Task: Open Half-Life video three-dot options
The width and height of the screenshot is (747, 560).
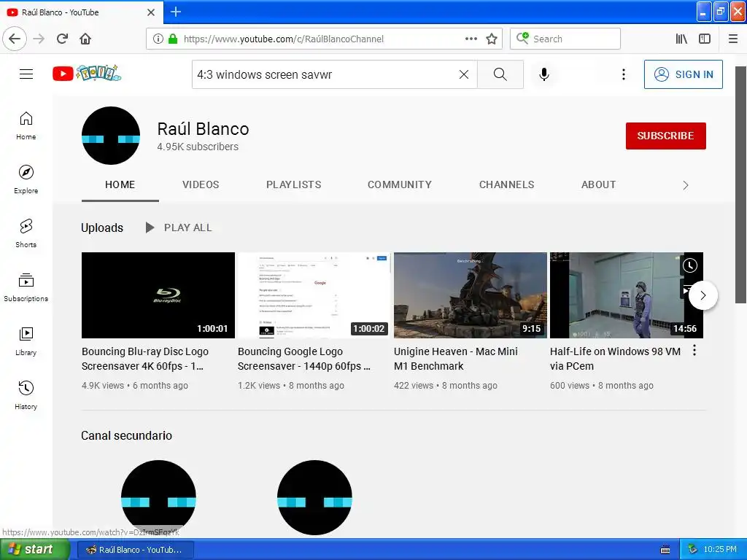Action: coord(694,351)
